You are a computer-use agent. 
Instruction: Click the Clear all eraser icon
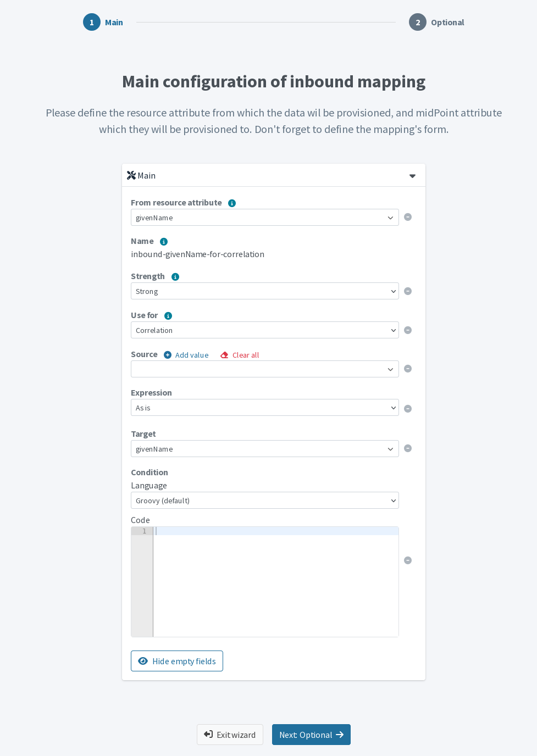click(x=224, y=354)
